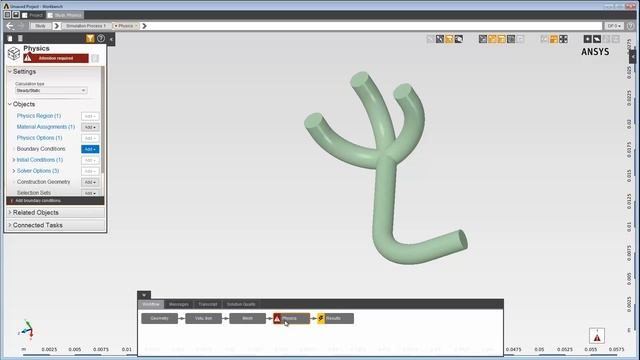Click the orange icon in first viewport toolbar group

pos(449,39)
